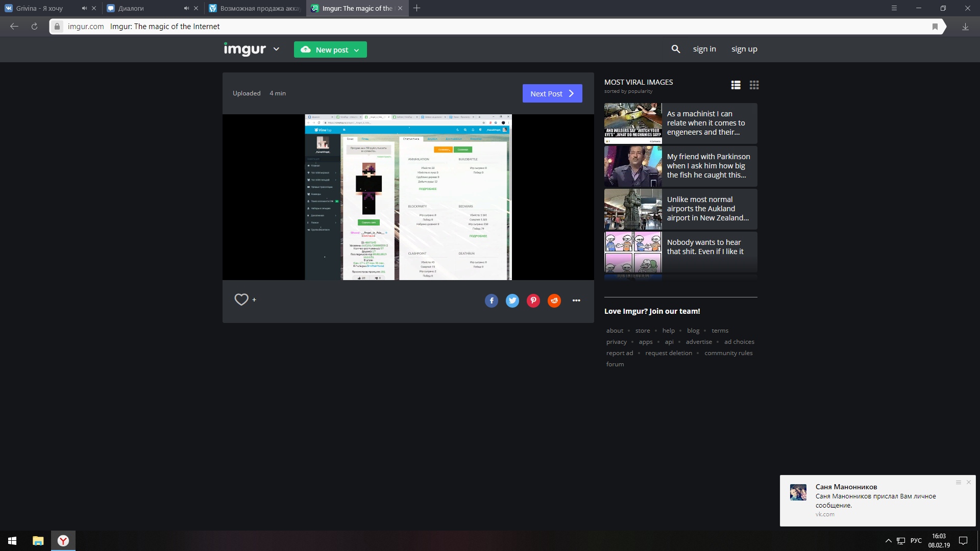
Task: Share post on Pinterest
Action: [x=533, y=300]
